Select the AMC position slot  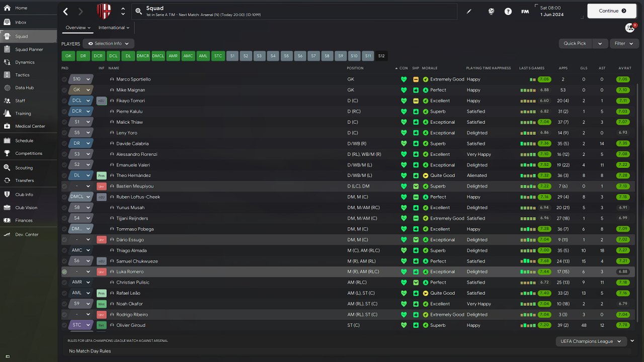tap(188, 56)
